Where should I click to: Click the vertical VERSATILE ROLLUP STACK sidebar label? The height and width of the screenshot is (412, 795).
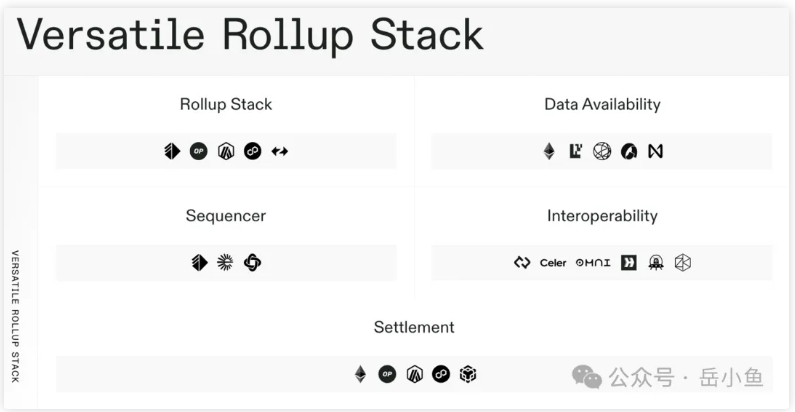[15, 316]
